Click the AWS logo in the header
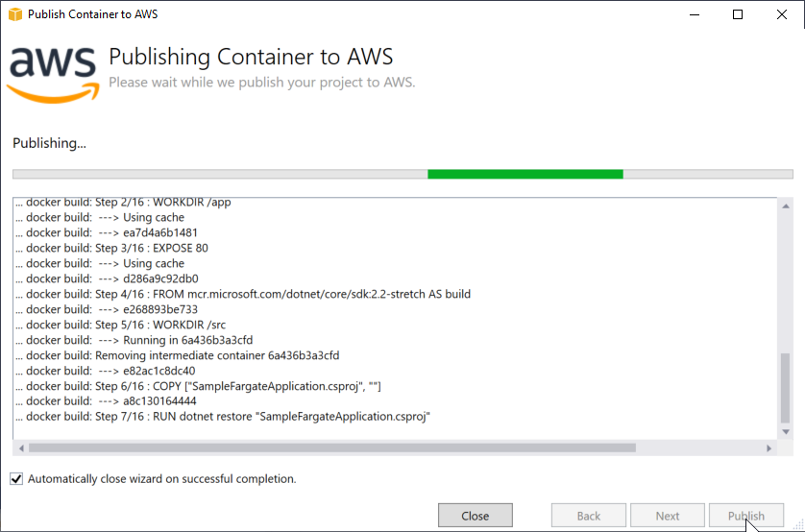This screenshot has height=532, width=805. click(x=54, y=75)
